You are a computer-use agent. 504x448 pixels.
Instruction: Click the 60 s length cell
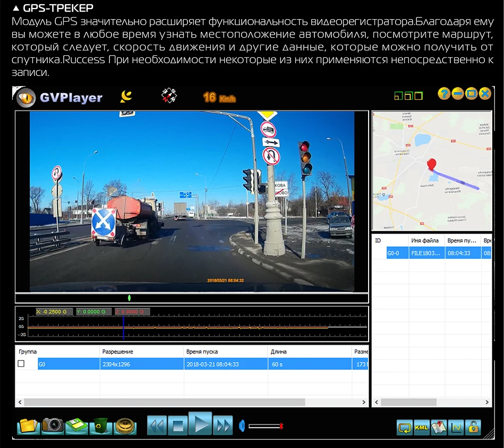click(x=310, y=364)
